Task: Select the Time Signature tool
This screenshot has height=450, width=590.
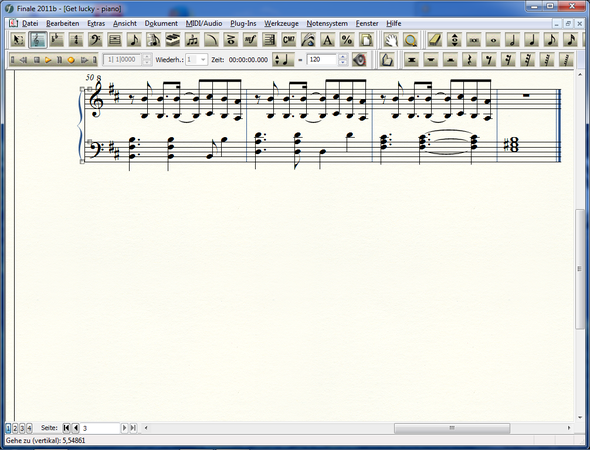Action: (76, 40)
